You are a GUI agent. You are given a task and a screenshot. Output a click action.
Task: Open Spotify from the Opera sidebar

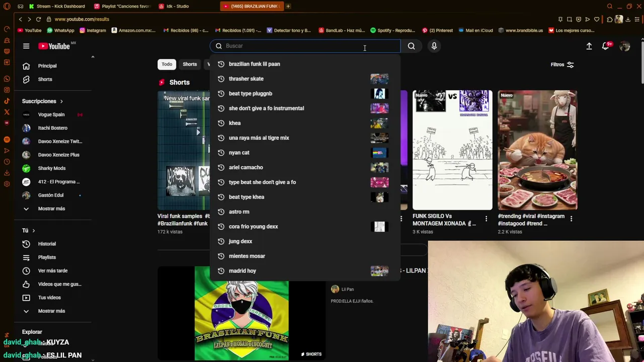[x=7, y=139]
